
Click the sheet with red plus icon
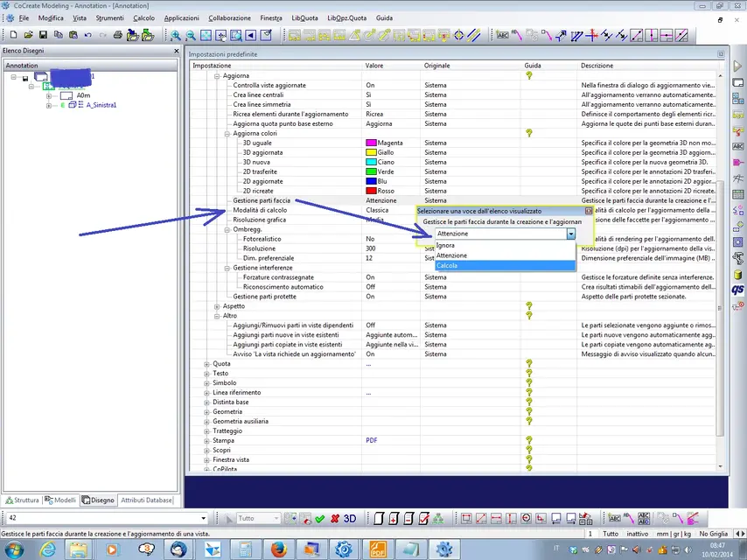click(394, 519)
